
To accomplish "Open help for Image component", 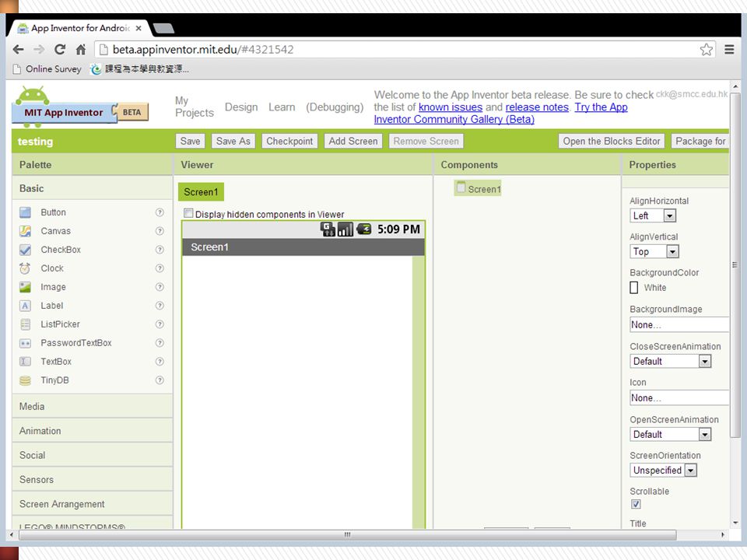I will point(160,287).
